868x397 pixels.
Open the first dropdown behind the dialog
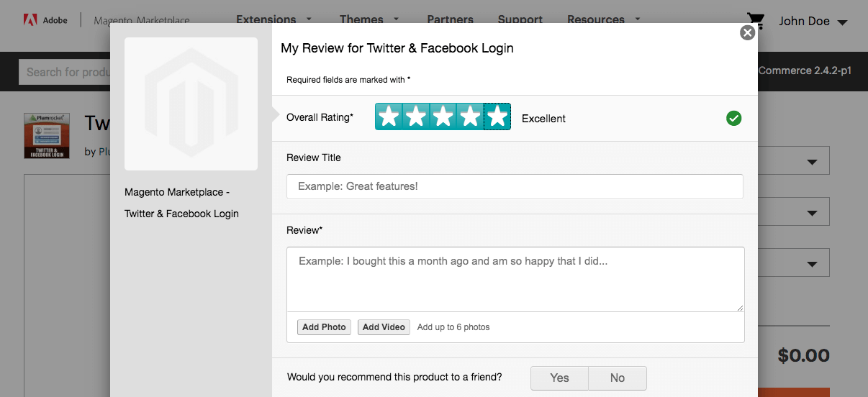coord(793,161)
